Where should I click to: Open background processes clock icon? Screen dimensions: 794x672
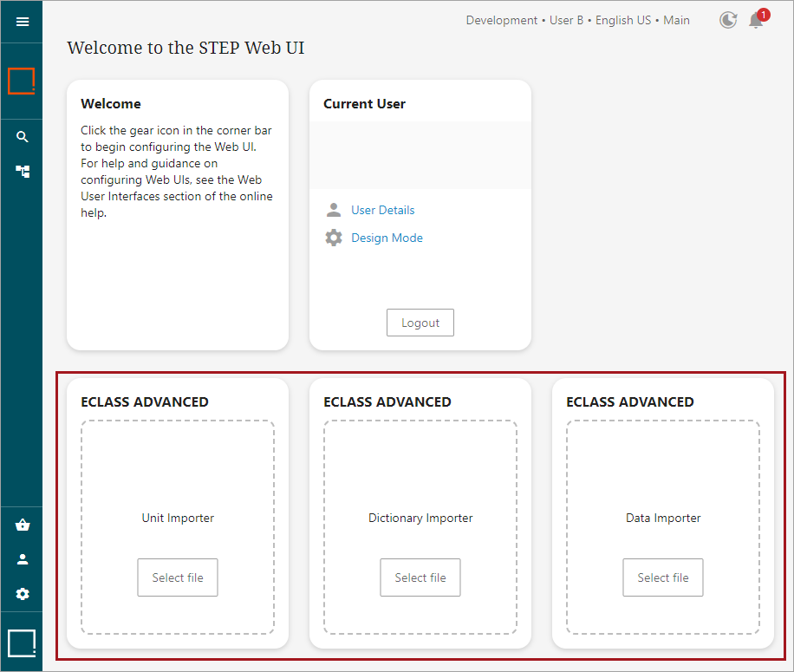(728, 20)
